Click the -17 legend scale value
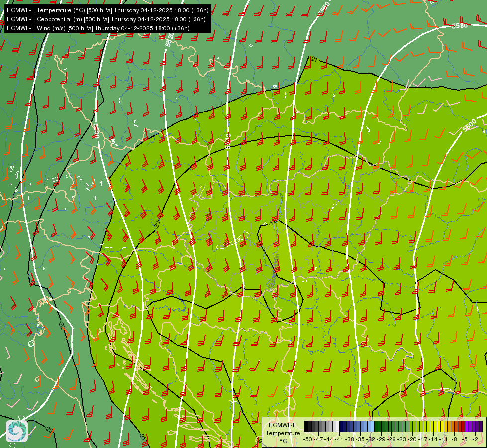487x448 pixels. [x=423, y=439]
